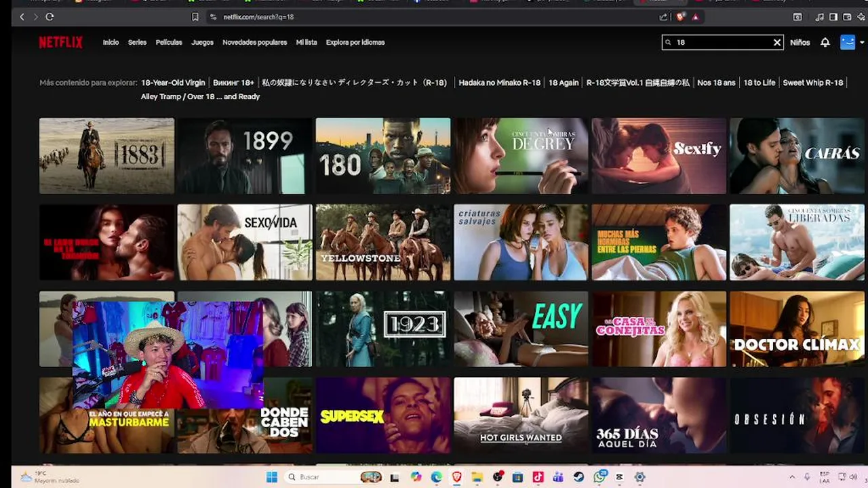Open suggestion Викинг 18+
Image resolution: width=868 pixels, height=488 pixels.
click(x=233, y=83)
